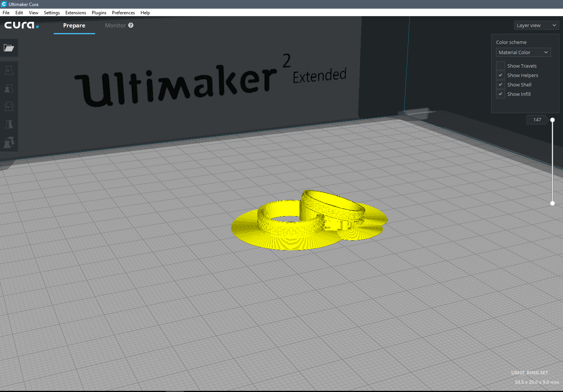The width and height of the screenshot is (563, 392).
Task: Open the File menu
Action: click(x=6, y=12)
